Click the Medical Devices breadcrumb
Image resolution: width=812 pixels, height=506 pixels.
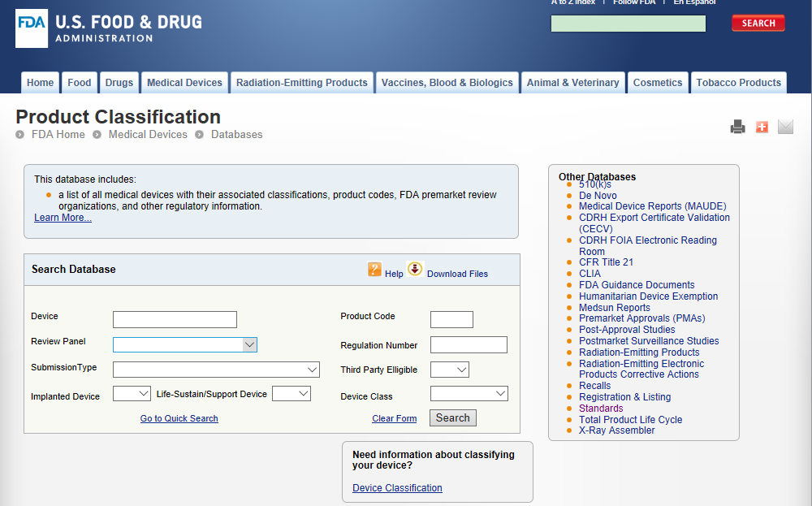[x=148, y=135]
